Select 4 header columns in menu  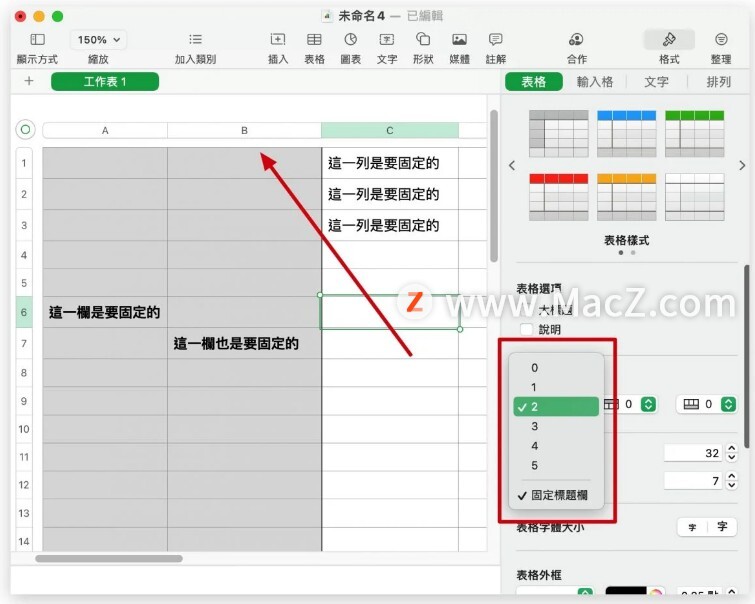coord(556,446)
